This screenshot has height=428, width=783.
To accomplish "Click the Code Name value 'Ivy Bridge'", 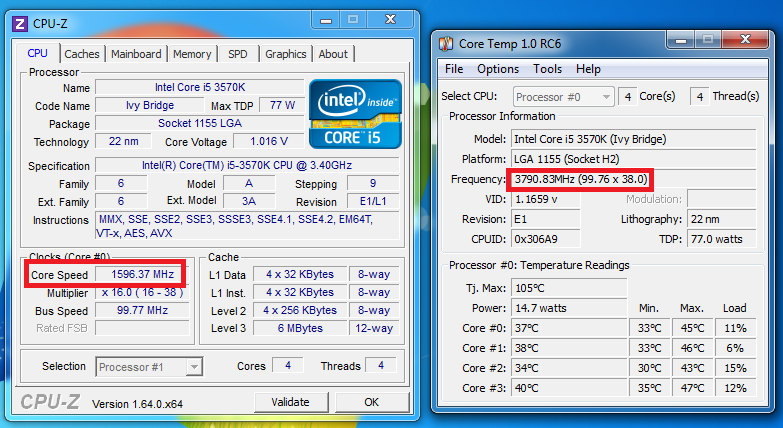I will tap(150, 105).
